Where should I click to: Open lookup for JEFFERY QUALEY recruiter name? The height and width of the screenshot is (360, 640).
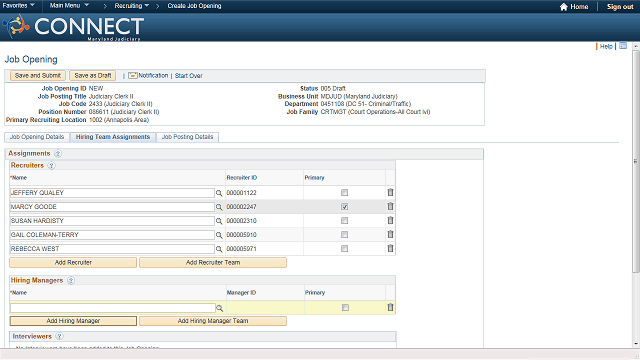click(219, 193)
